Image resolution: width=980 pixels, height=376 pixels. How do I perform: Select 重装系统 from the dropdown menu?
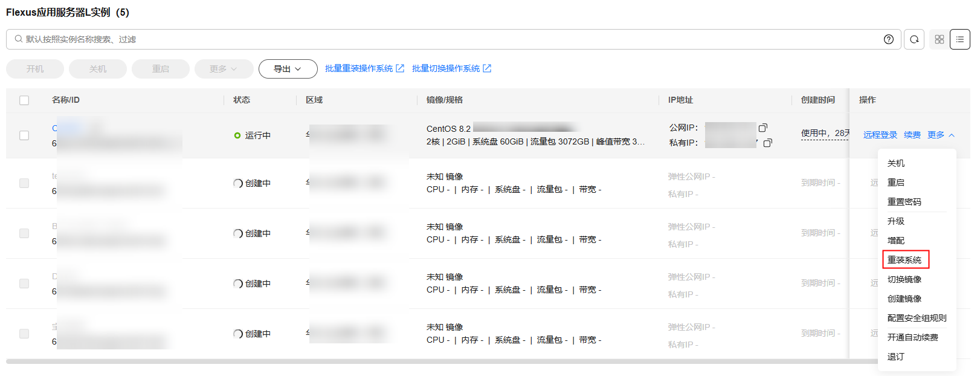tap(904, 260)
